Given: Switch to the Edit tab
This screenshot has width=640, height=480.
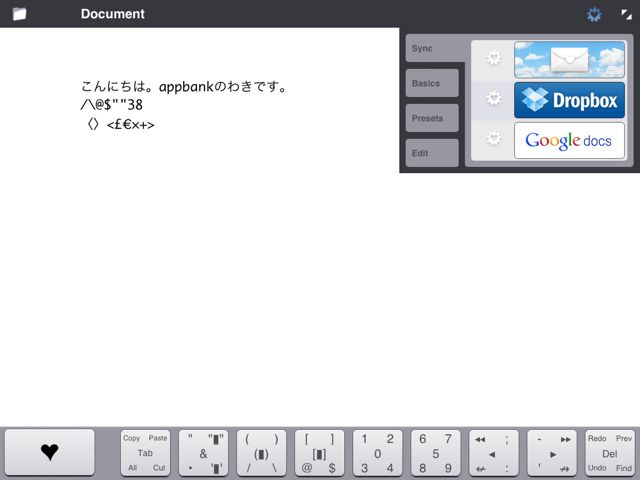Looking at the screenshot, I should 432,153.
